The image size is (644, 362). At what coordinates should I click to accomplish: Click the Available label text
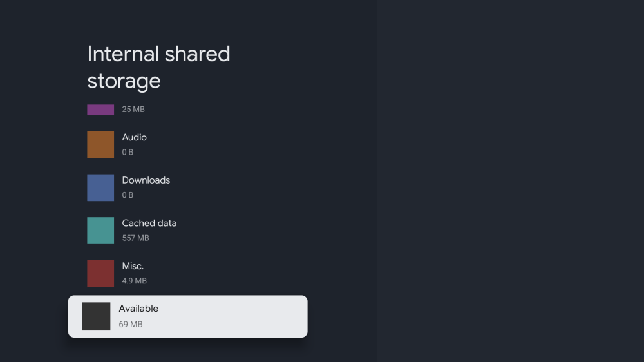(x=138, y=309)
